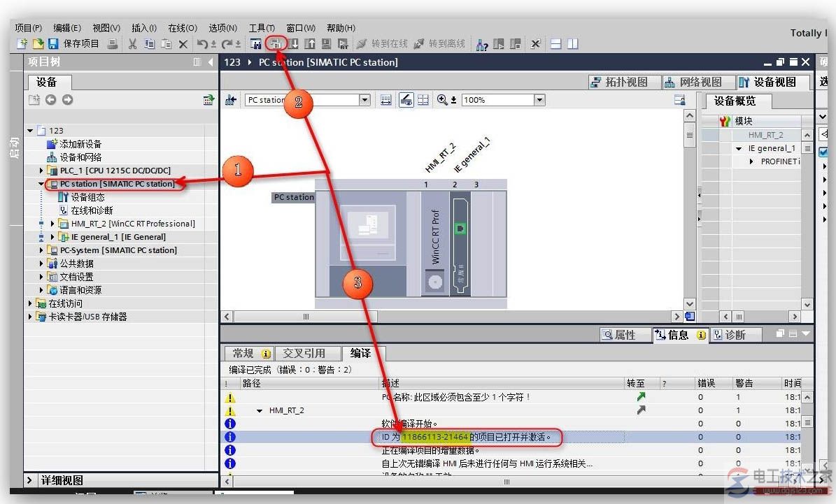Click the zoom magnifier icon in device view
This screenshot has height=504, width=836.
click(443, 100)
